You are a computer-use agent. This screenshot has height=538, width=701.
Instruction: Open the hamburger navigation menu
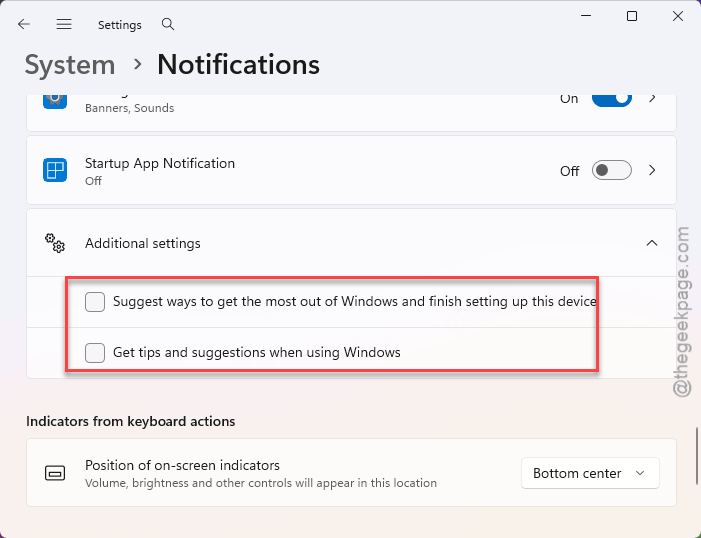click(64, 24)
